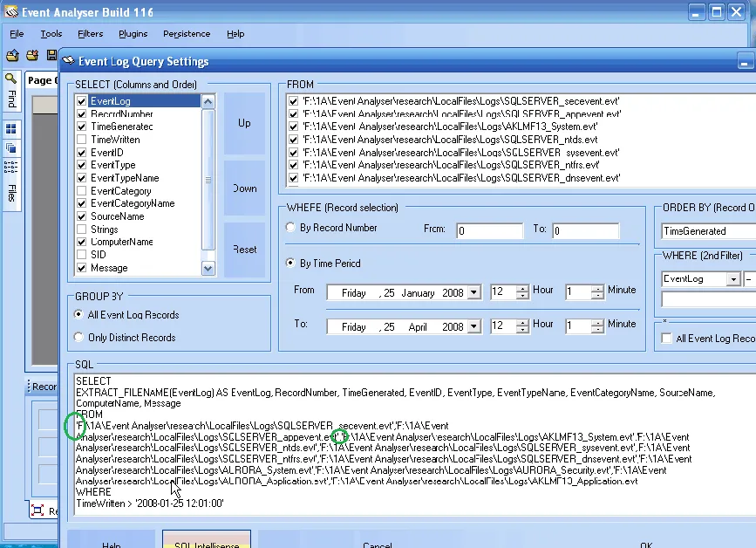The width and height of the screenshot is (756, 548).
Task: Enable the EventCategory column checkbox
Action: (81, 190)
